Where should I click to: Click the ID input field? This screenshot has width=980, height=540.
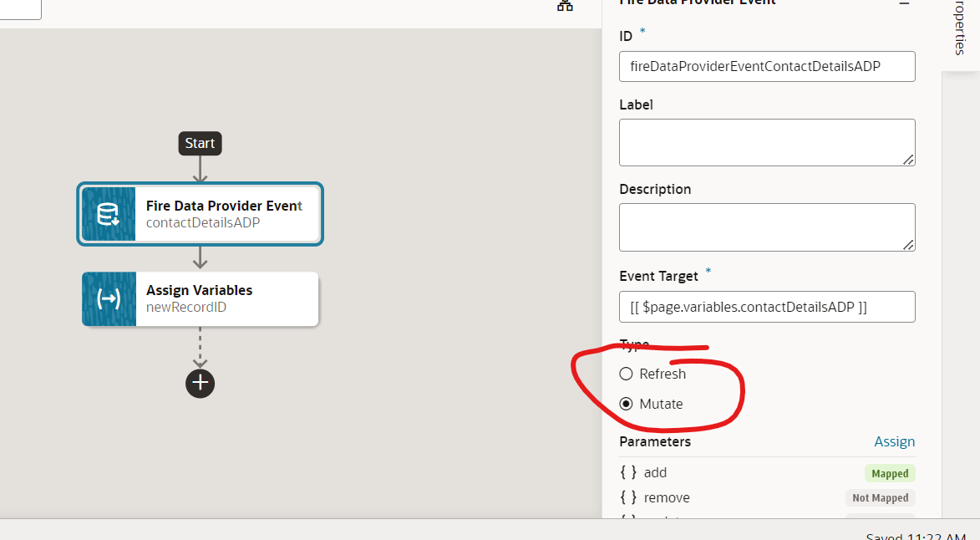coord(767,66)
